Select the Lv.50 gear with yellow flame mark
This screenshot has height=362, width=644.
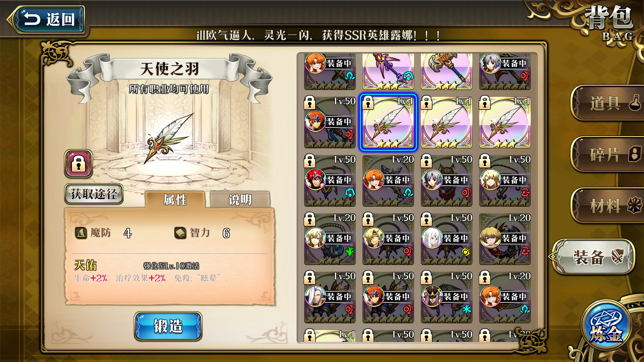447,239
